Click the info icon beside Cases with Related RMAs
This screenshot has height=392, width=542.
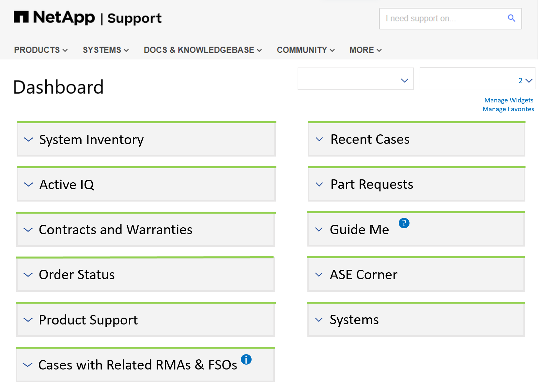pyautogui.click(x=246, y=359)
